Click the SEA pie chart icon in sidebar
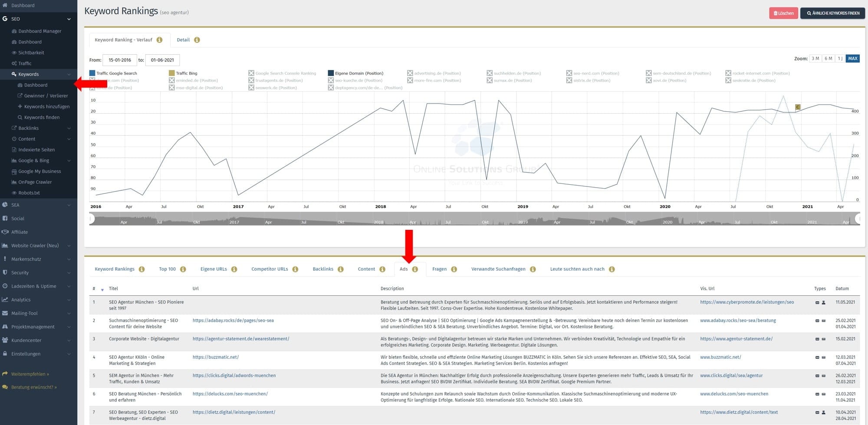This screenshot has width=868, height=425. (x=5, y=205)
